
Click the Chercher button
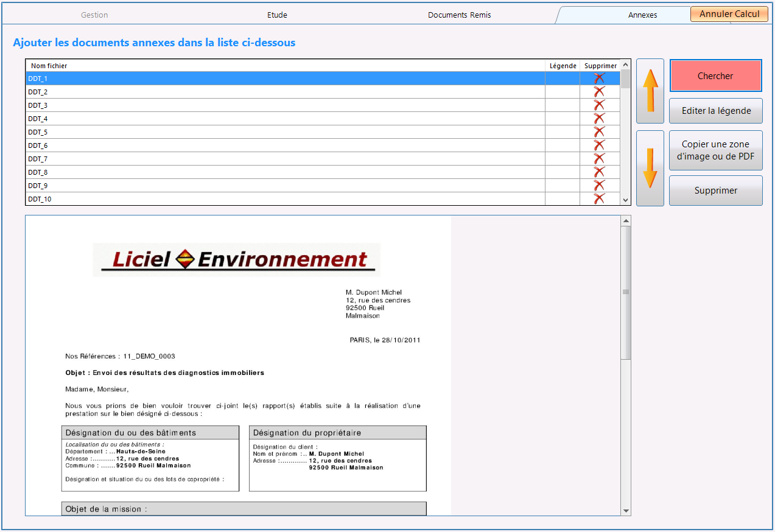tap(715, 76)
